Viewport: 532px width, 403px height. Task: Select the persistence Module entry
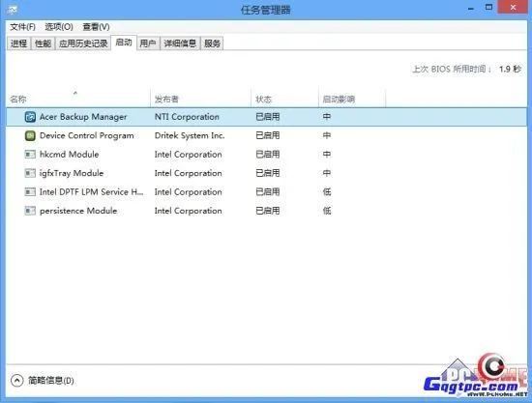click(x=78, y=211)
